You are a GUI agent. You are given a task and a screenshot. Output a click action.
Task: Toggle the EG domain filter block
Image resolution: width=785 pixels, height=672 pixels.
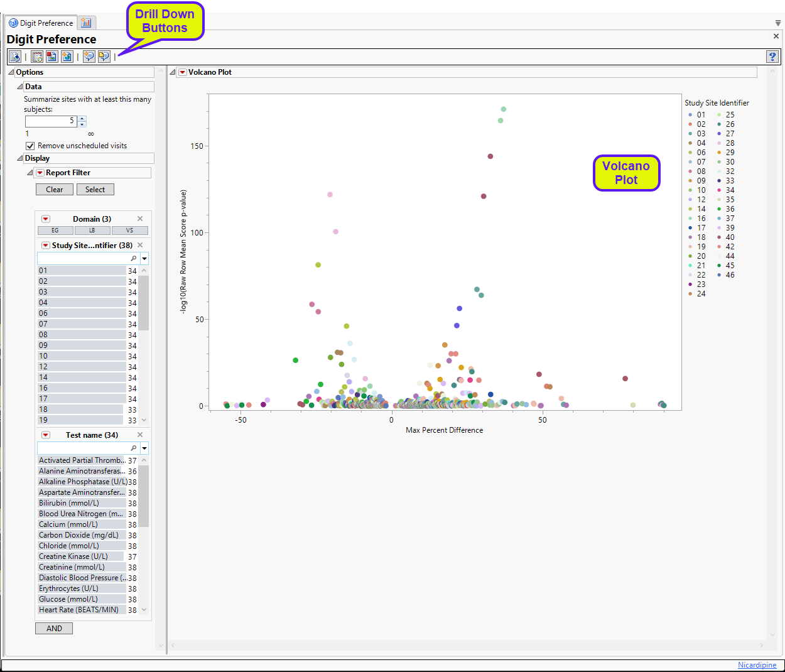55,230
